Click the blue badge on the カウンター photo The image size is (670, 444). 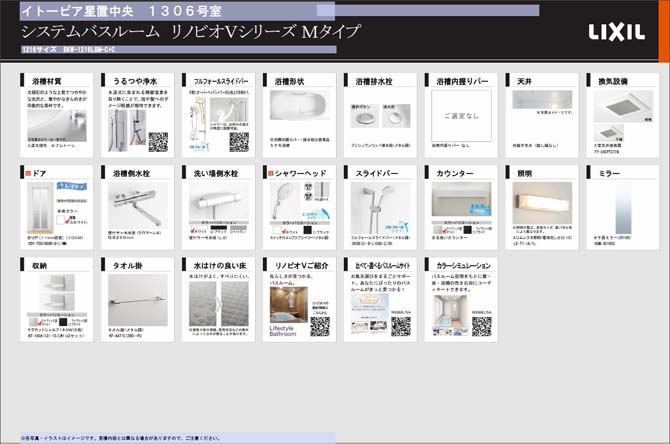480,209
